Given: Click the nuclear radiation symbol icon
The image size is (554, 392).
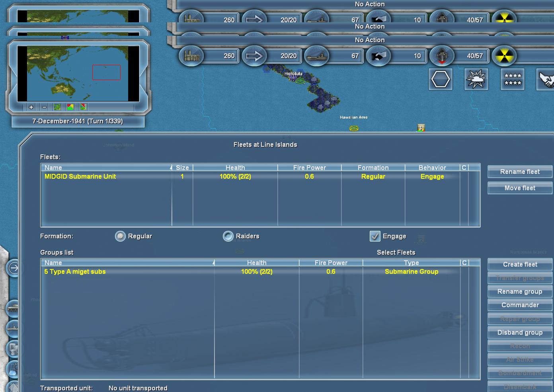Looking at the screenshot, I should coord(504,56).
